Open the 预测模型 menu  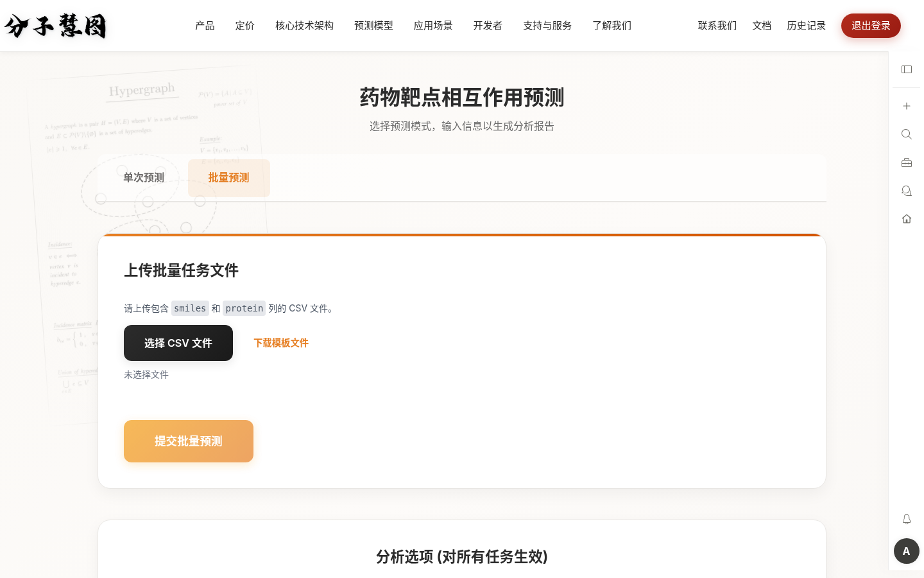(374, 26)
